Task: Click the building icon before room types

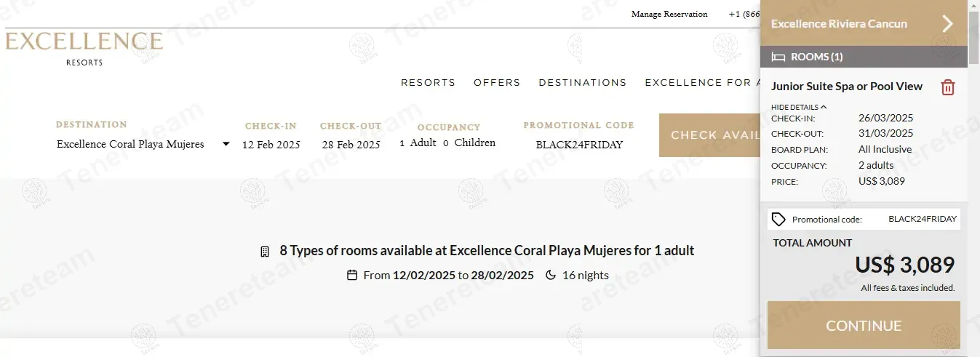Action: 265,252
